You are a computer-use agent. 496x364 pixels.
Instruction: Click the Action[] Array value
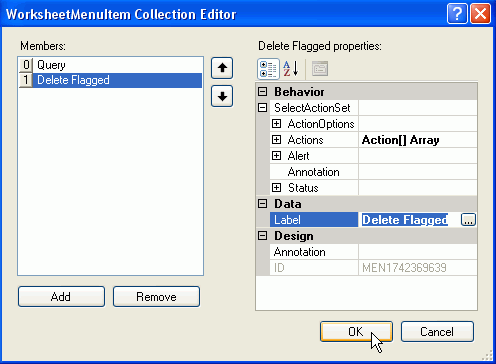tap(401, 140)
